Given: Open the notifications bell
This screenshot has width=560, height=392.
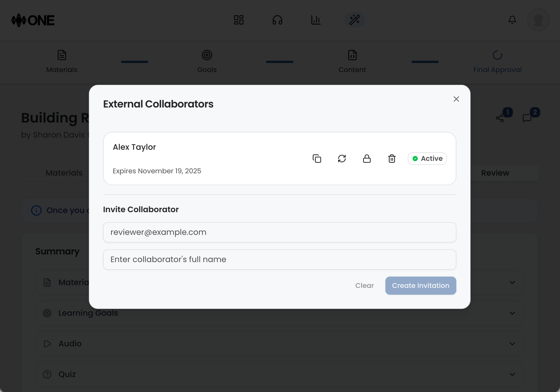Looking at the screenshot, I should 512,20.
